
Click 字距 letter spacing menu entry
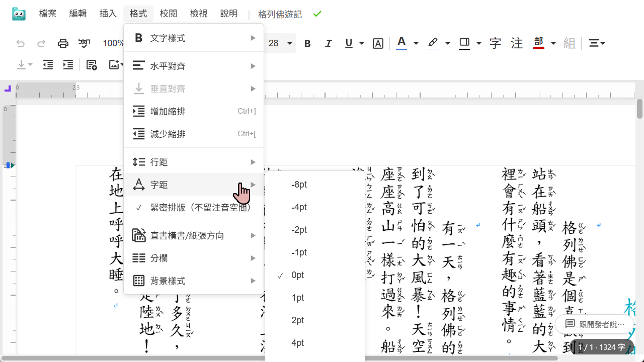coord(194,185)
